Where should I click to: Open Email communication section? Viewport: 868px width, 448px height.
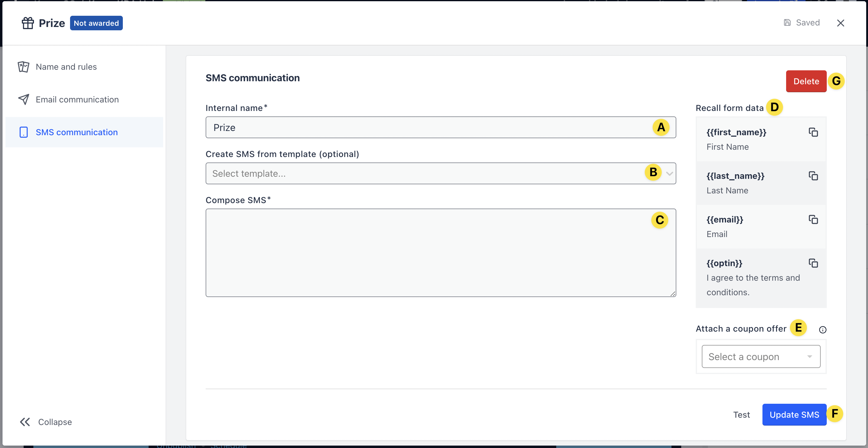point(84,99)
